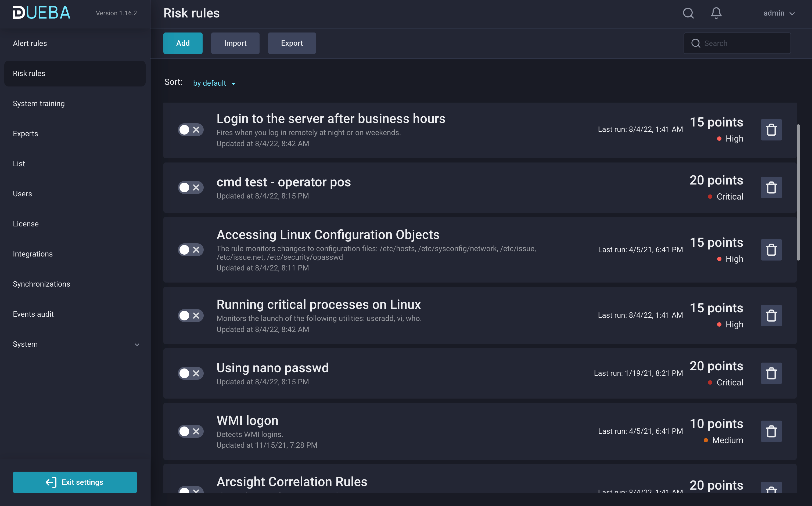Delete the cmd test - operator pos rule
This screenshot has height=506, width=812.
pyautogui.click(x=771, y=188)
